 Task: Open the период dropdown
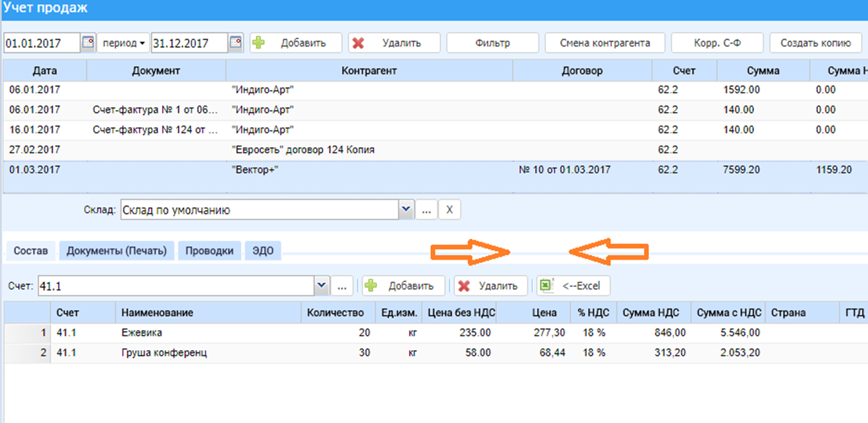(x=124, y=43)
